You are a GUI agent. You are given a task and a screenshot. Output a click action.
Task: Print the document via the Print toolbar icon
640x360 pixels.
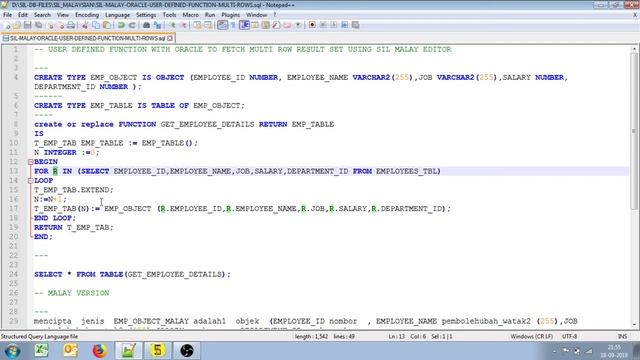[71, 25]
